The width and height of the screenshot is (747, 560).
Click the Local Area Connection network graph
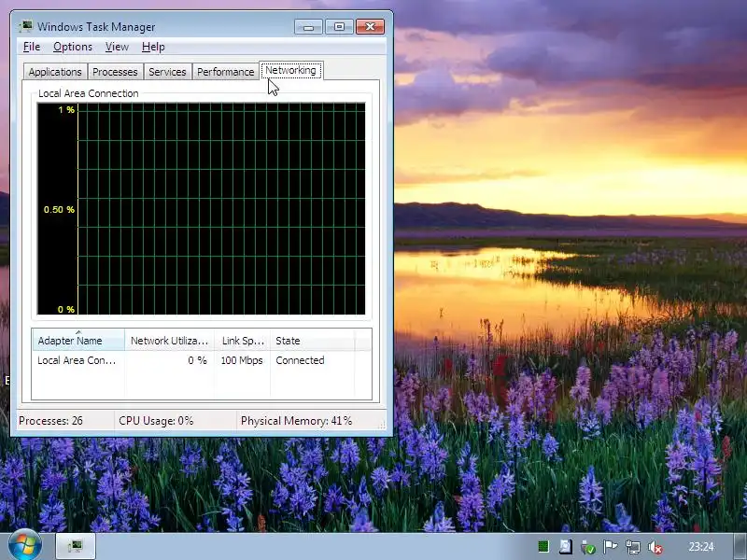coord(201,208)
